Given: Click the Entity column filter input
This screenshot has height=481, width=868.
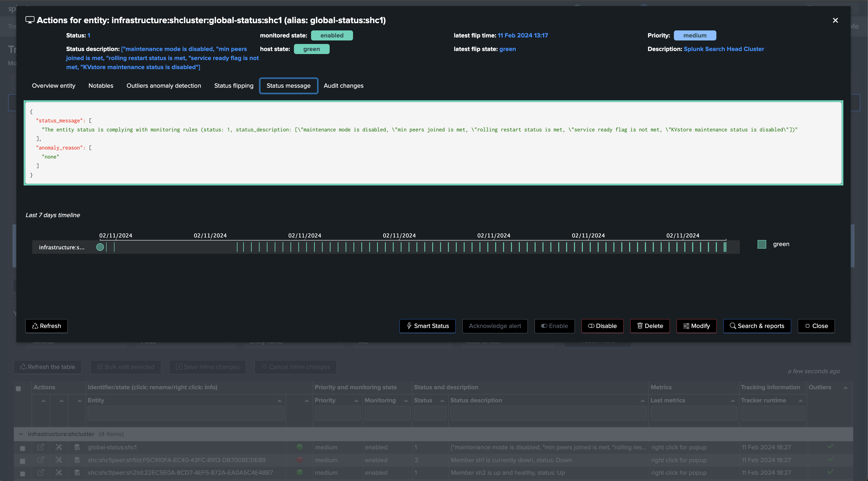Looking at the screenshot, I should click(x=186, y=413).
